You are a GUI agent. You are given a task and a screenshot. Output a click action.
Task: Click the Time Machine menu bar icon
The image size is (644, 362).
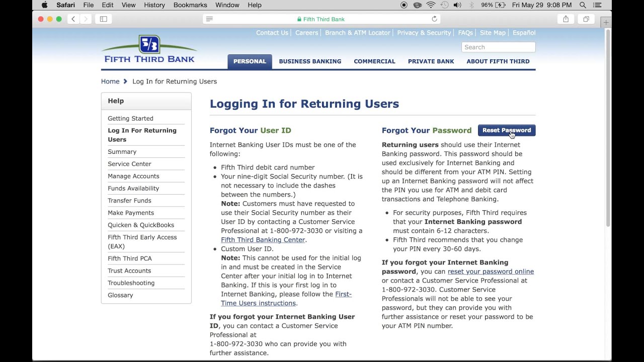pyautogui.click(x=444, y=5)
